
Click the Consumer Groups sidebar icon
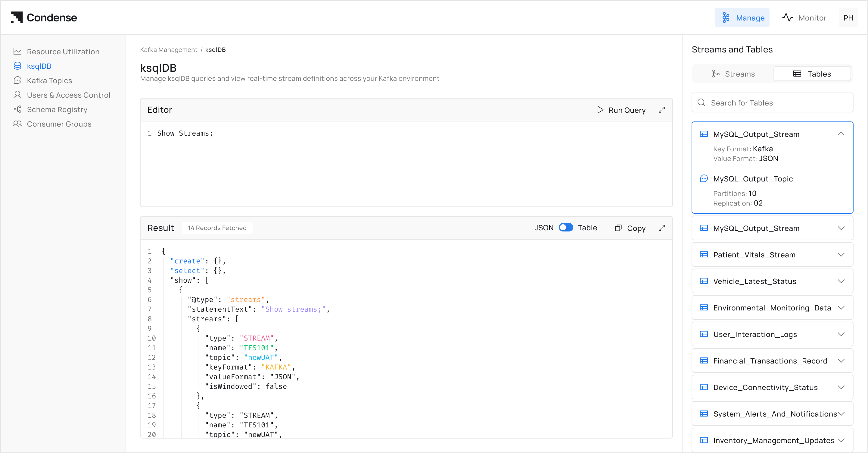[17, 124]
